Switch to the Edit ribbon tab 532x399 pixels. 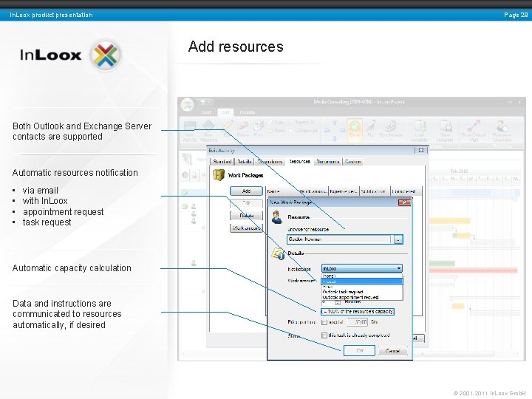(225, 112)
